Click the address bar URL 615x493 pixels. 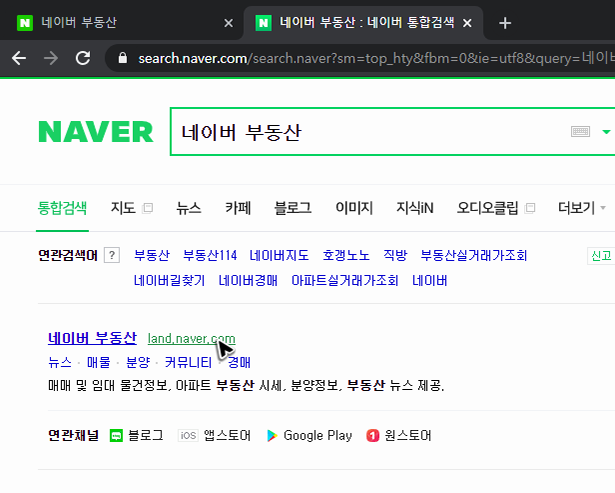click(x=376, y=58)
